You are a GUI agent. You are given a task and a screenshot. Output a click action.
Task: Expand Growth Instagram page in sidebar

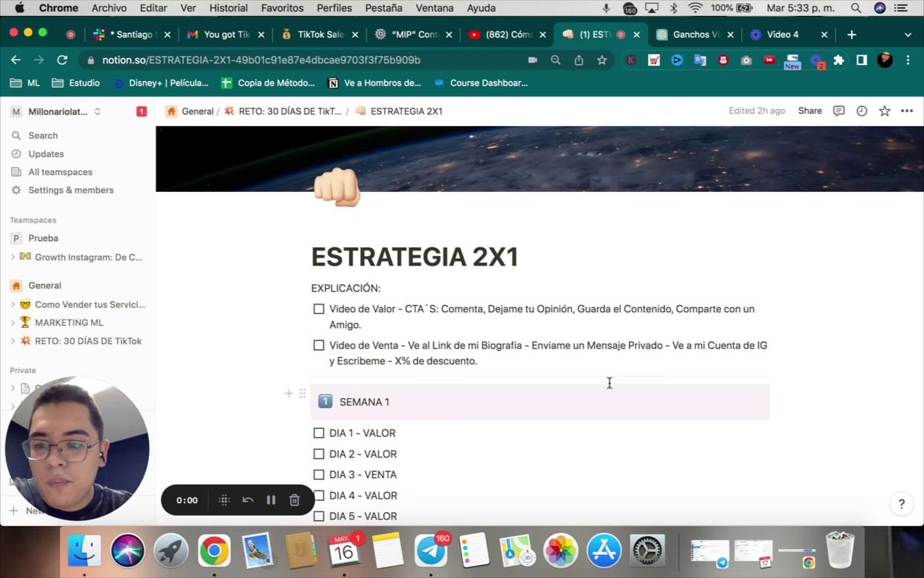coord(13,257)
